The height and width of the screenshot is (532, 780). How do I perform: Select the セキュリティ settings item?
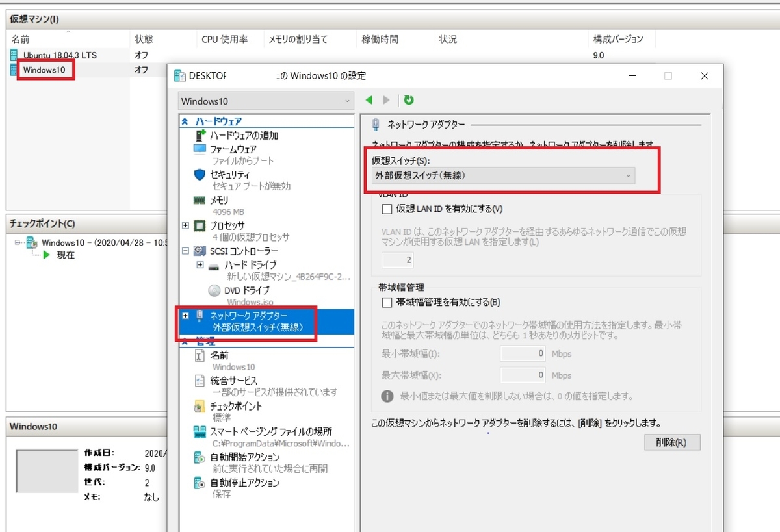coord(267,181)
